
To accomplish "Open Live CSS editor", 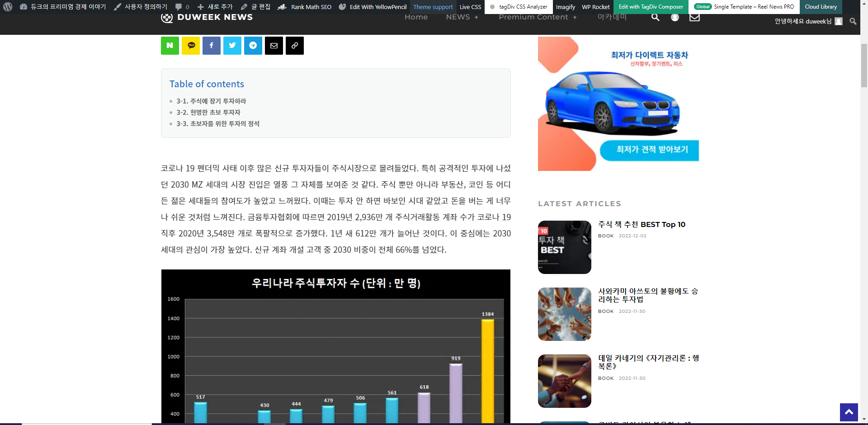I will 470,7.
